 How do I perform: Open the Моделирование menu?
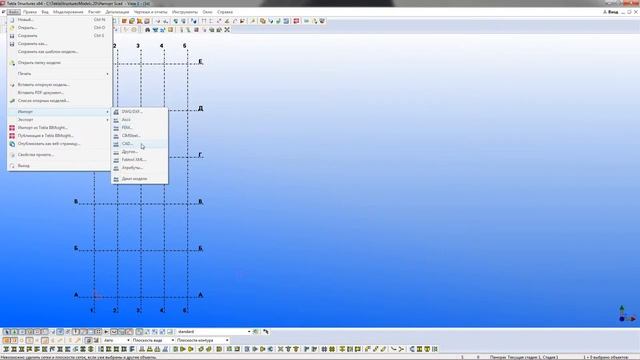click(68, 12)
